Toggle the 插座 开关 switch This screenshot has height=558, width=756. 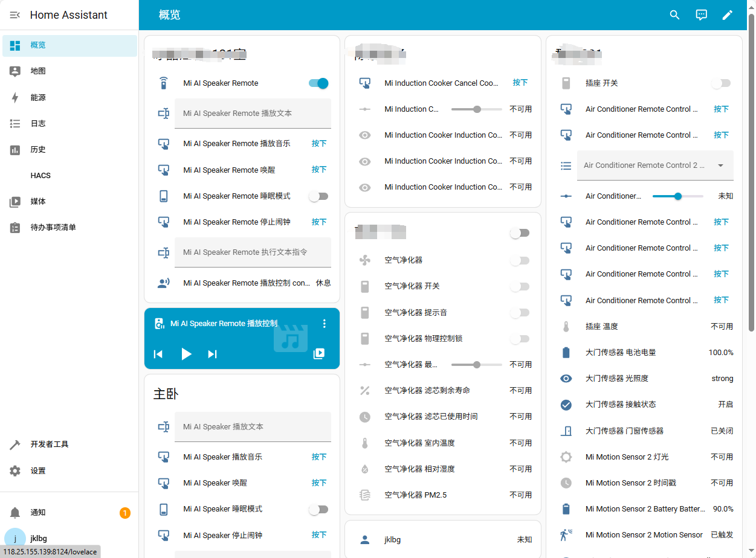tap(721, 83)
